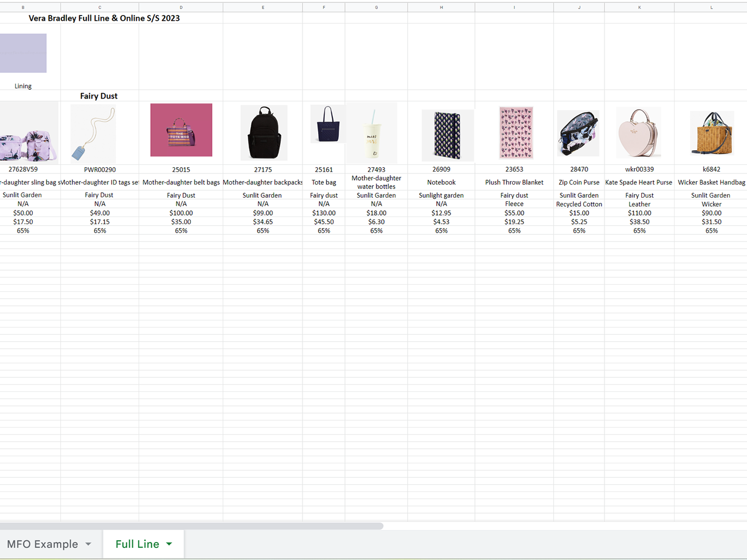Click the '$110.00' price cell
Viewport: 747px width, 560px height.
coord(640,213)
